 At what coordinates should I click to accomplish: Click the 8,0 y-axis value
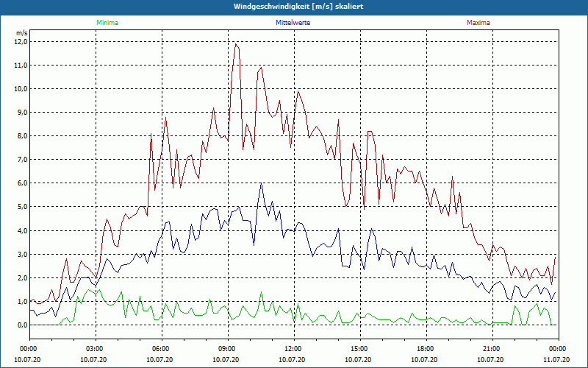tap(22, 136)
